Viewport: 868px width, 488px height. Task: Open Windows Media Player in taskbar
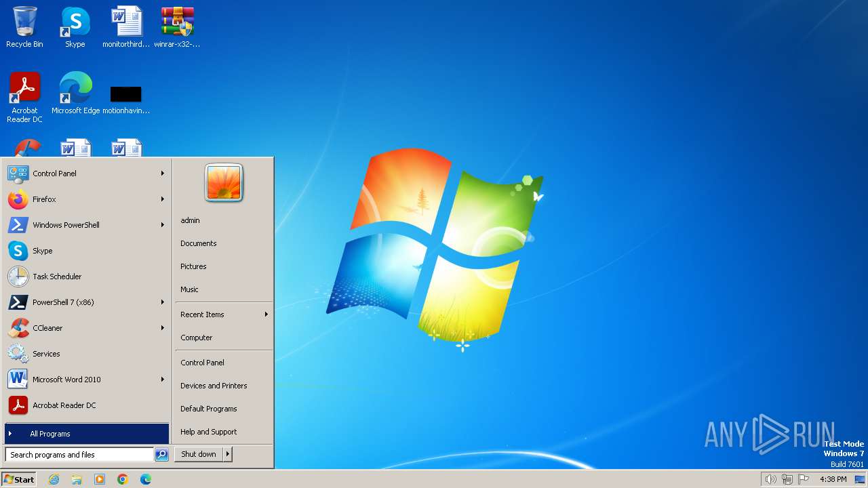(100, 479)
